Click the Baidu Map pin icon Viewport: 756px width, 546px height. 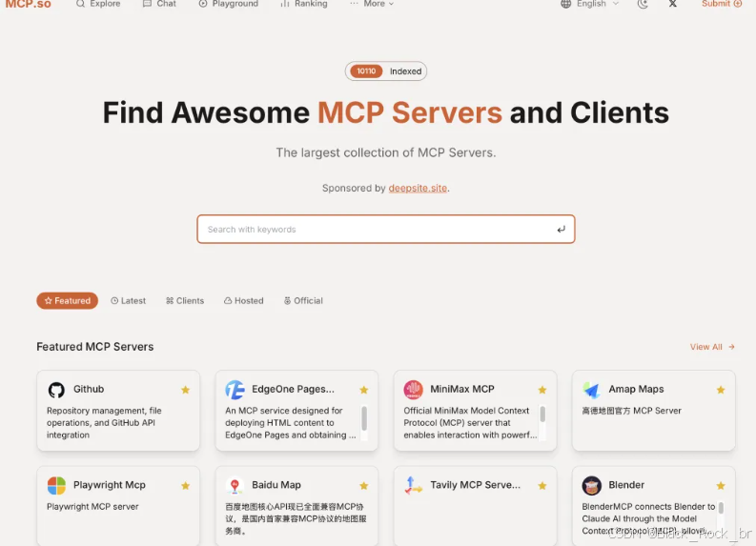point(235,485)
